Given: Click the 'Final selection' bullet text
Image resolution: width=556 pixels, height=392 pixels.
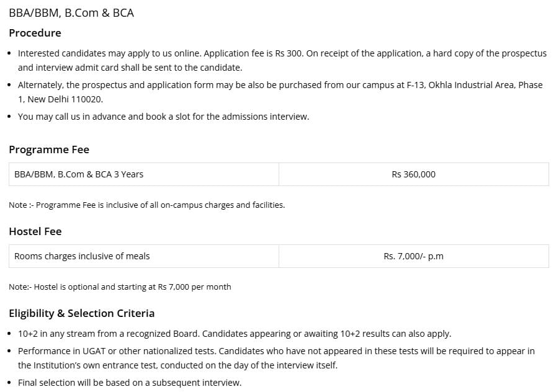Looking at the screenshot, I should tap(129, 383).
